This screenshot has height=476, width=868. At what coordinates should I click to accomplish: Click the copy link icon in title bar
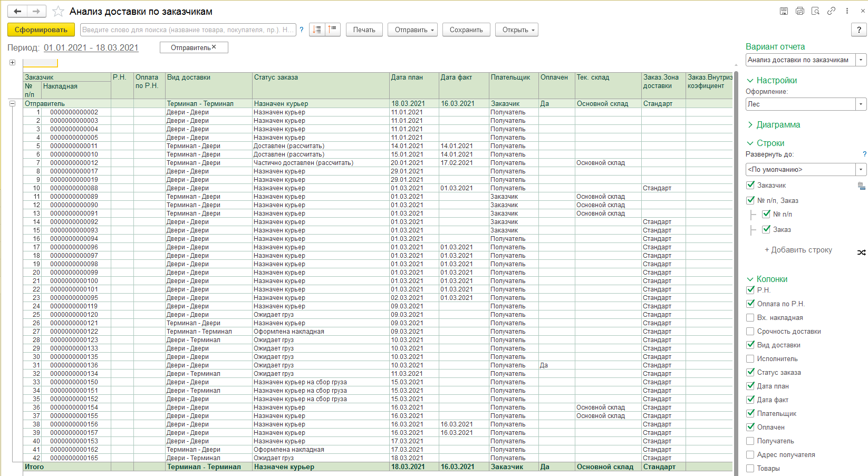831,11
